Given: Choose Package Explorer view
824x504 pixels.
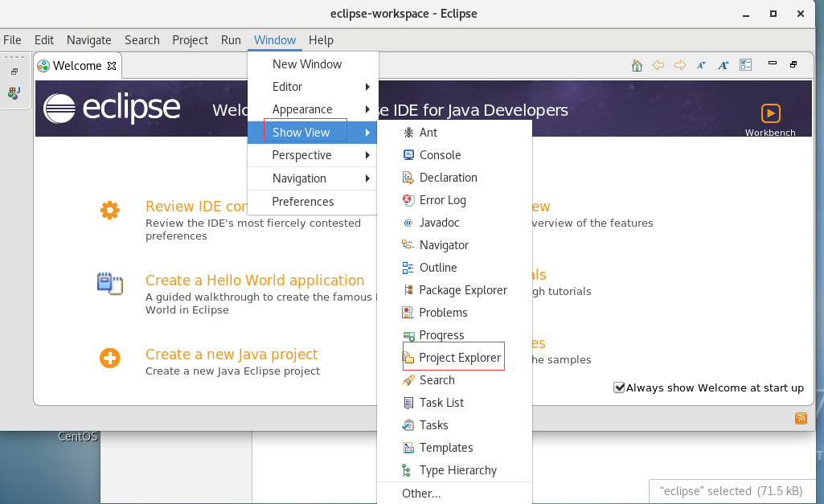Looking at the screenshot, I should pos(454,290).
